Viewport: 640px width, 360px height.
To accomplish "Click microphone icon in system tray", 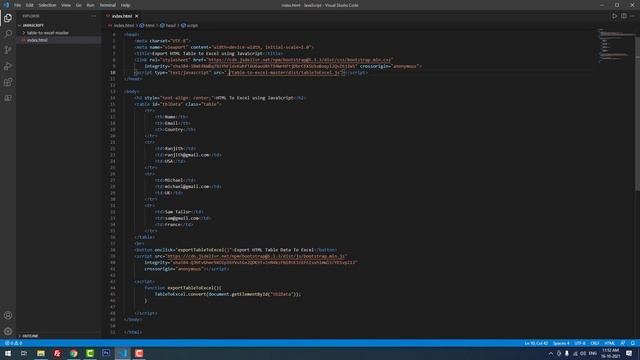I will [567, 353].
